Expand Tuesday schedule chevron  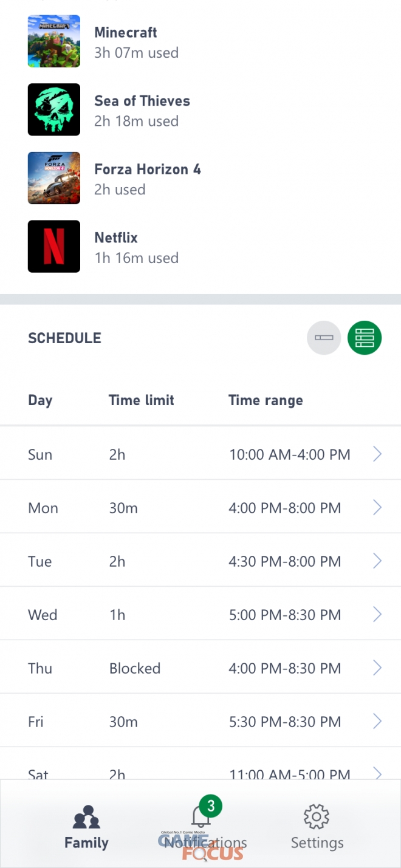point(377,561)
